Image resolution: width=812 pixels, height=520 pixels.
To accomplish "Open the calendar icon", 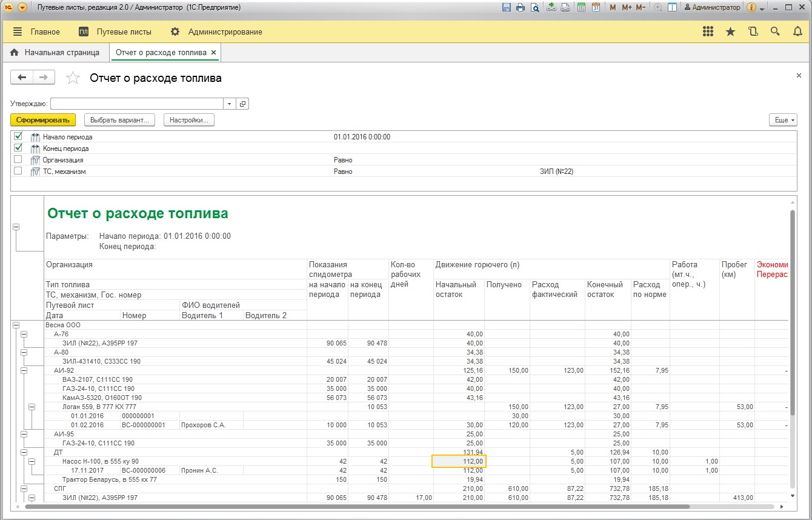I will point(596,7).
